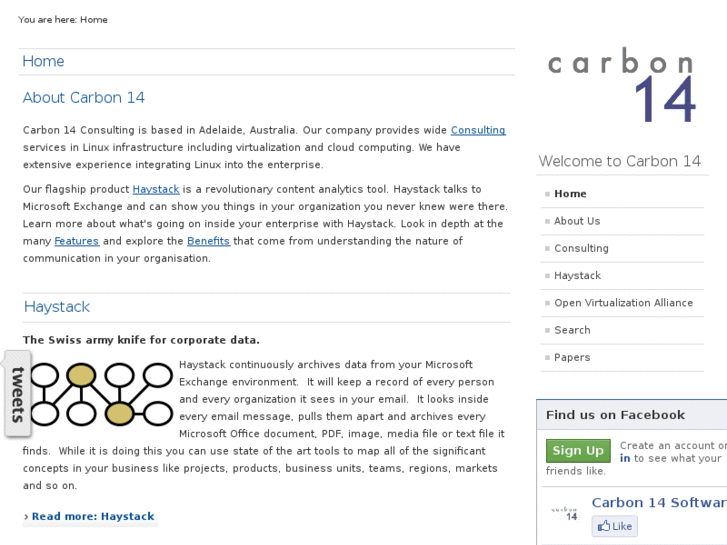Open the Haystack sidebar menu item
The width and height of the screenshot is (727, 545).
[577, 275]
